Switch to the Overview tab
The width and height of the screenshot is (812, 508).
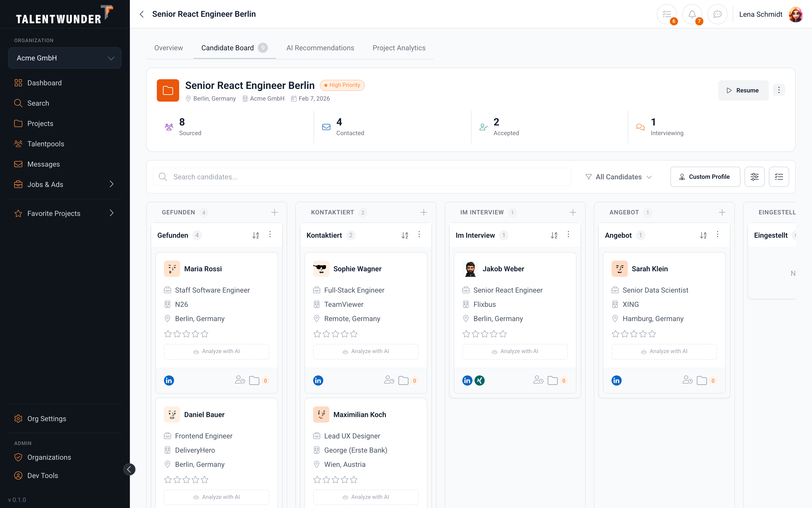[168, 48]
